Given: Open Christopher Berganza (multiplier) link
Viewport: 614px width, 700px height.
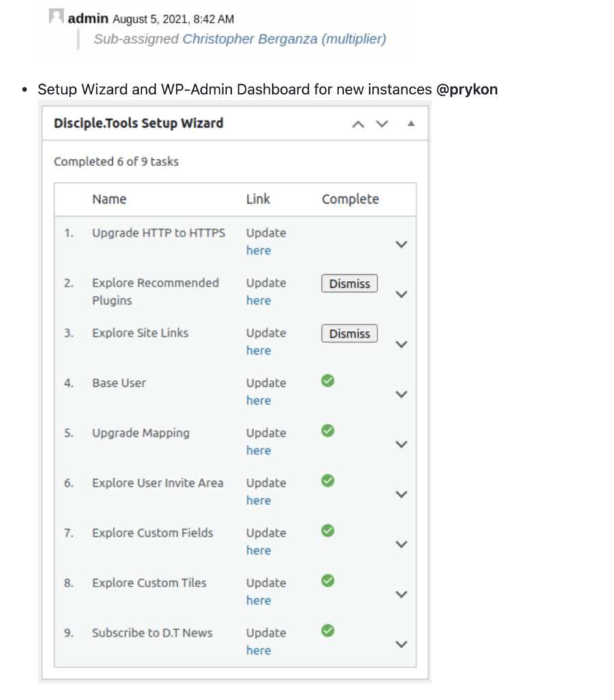Looking at the screenshot, I should pyautogui.click(x=284, y=39).
